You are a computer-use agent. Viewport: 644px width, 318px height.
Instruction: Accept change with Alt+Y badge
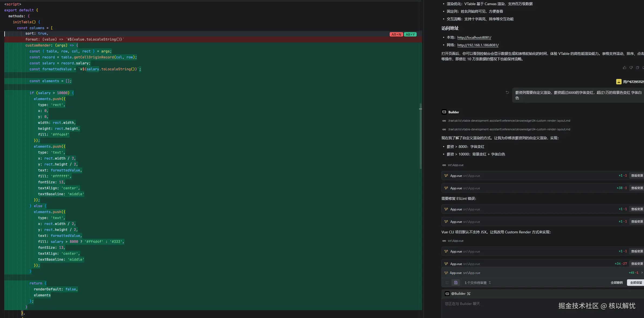tap(410, 34)
